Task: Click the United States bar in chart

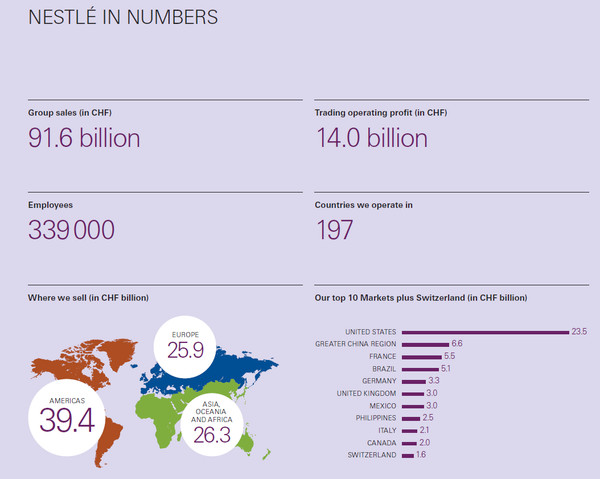Action: (486, 332)
